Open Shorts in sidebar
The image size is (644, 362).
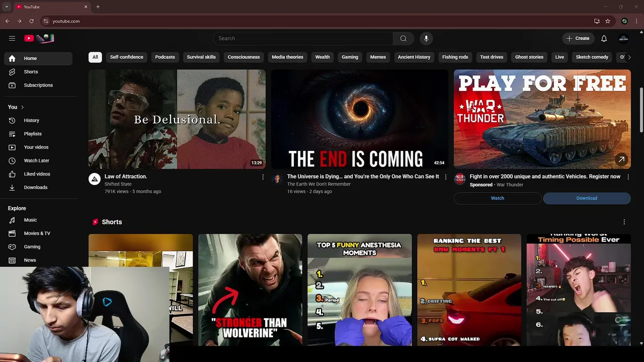[x=38, y=72]
